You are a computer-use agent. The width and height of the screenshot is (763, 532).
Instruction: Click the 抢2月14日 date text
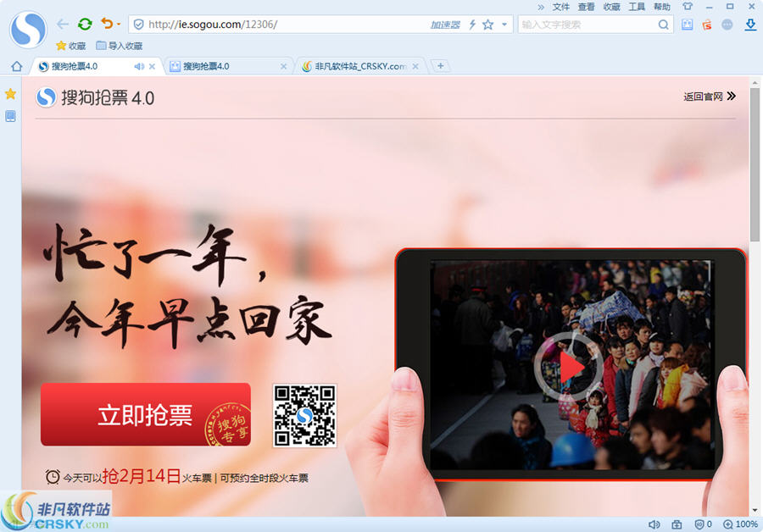click(x=142, y=476)
